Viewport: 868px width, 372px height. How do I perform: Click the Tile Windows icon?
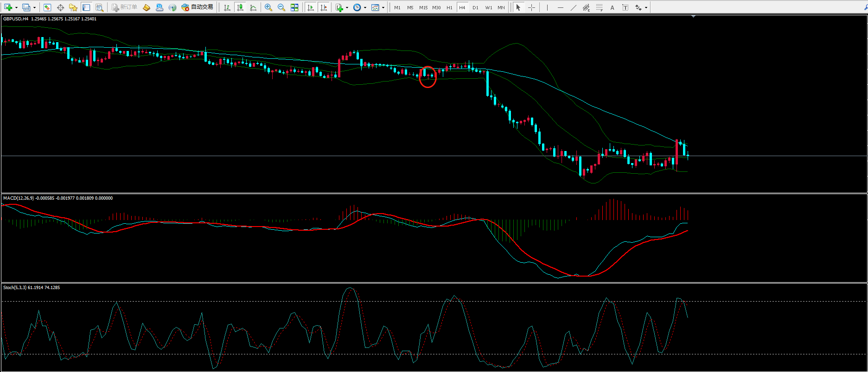(x=294, y=7)
